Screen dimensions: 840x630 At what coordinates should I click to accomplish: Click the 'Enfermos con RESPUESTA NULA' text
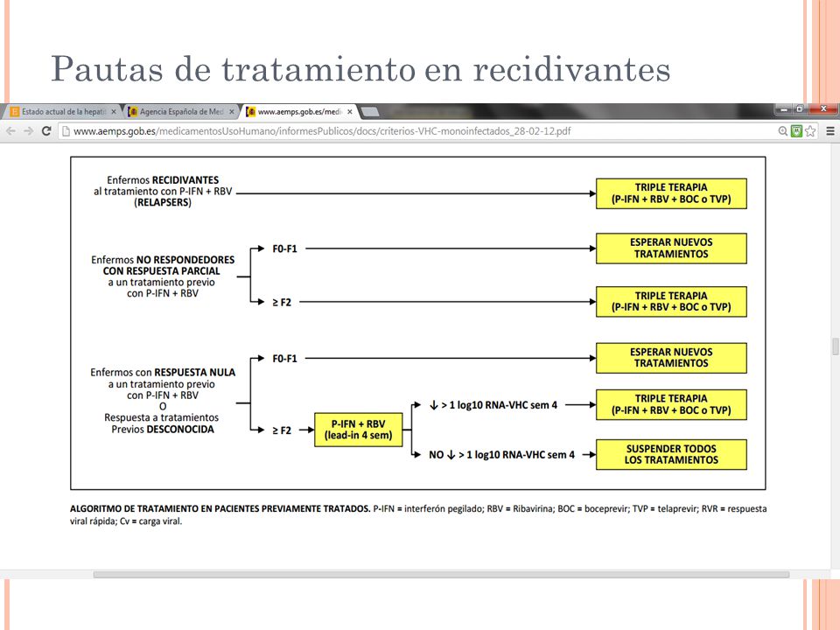[x=163, y=373]
